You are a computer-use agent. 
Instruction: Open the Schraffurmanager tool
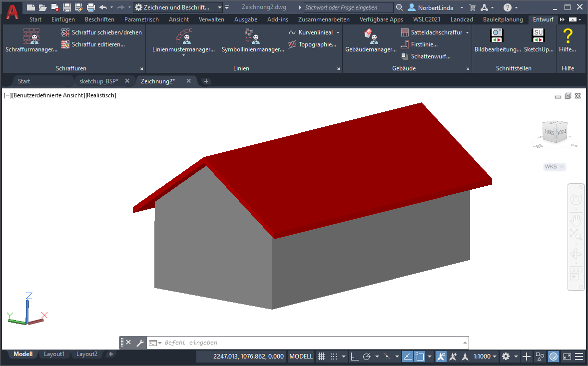[x=31, y=40]
